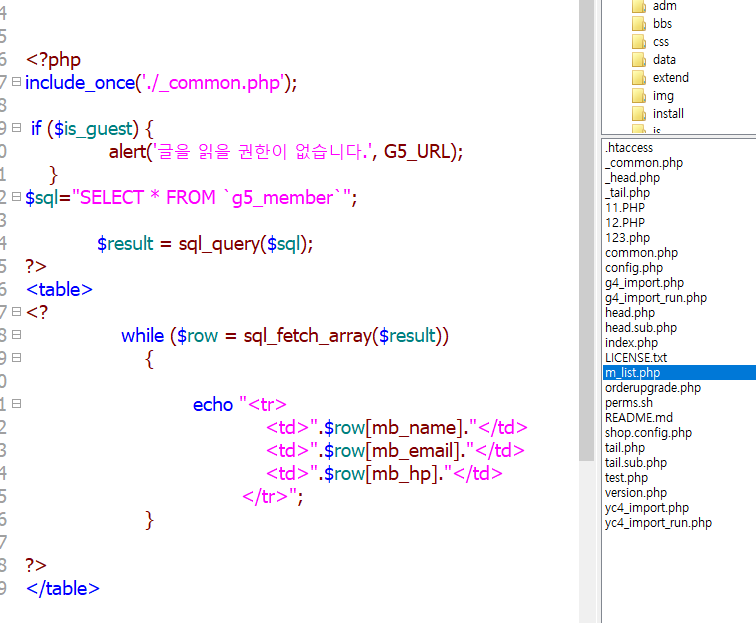Click the img folder icon
The image size is (756, 623).
pyautogui.click(x=640, y=96)
